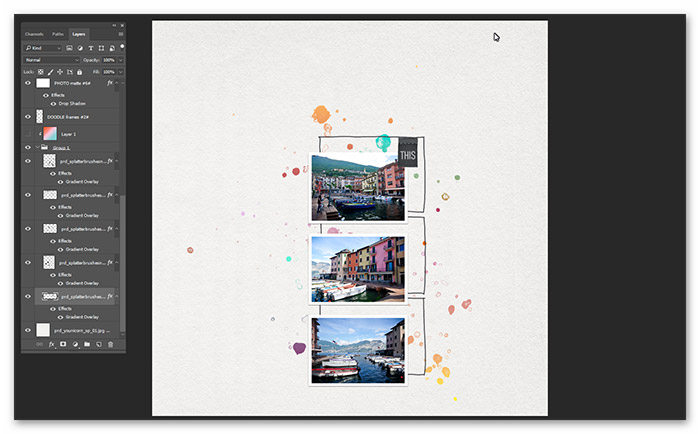
Task: Hide the highlighted splatterbrushes layer
Action: coord(28,296)
